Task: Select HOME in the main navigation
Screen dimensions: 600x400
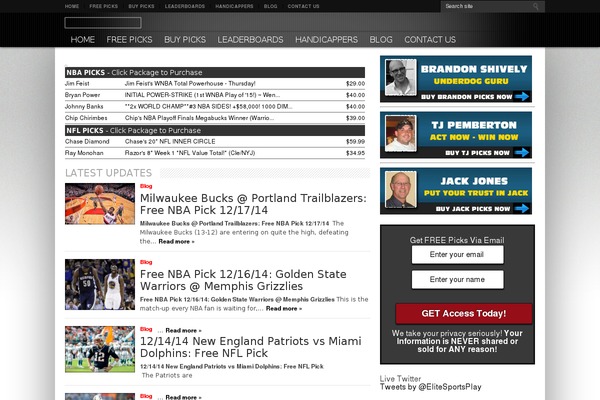Action: point(83,39)
